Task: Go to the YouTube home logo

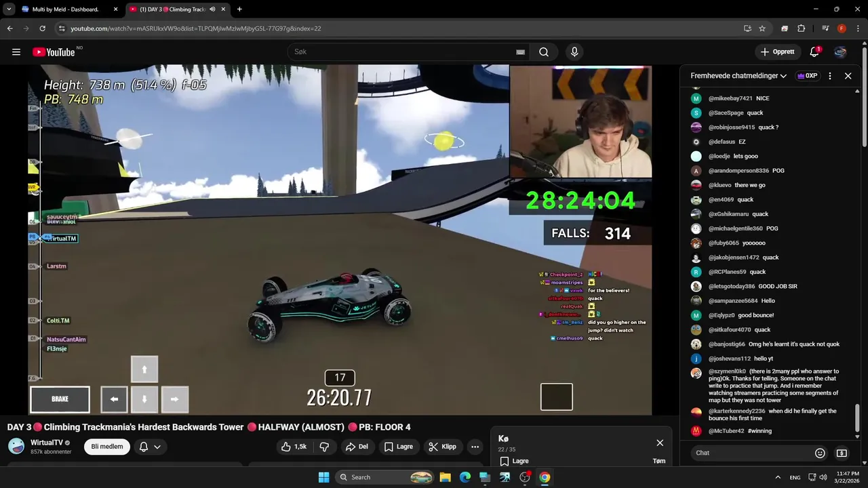Action: pyautogui.click(x=54, y=52)
